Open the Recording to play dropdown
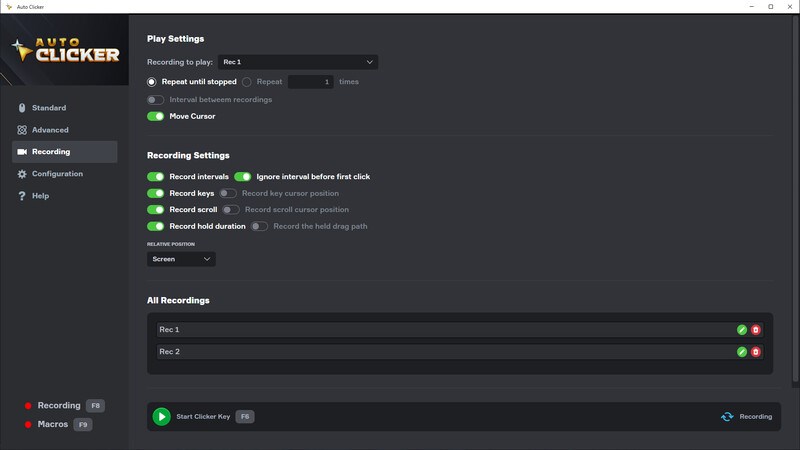800x450 pixels. 298,62
